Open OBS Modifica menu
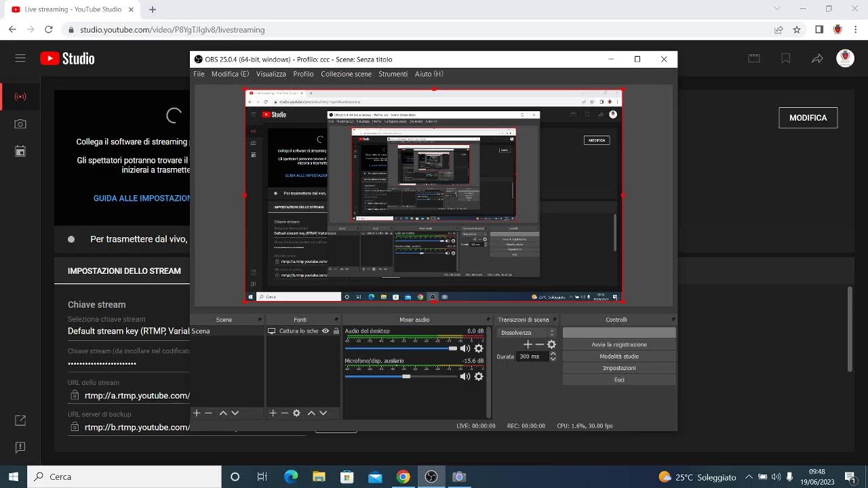Screen dimensions: 868x488 [230, 74]
